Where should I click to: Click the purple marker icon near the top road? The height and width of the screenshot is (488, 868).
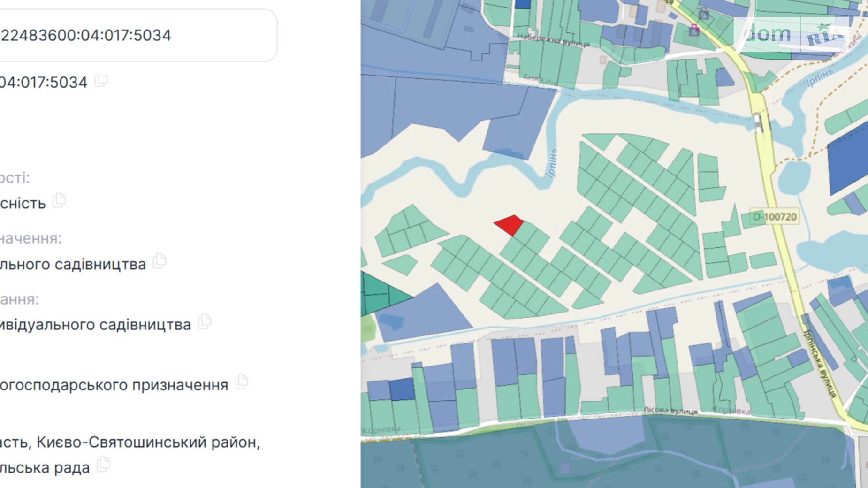point(694,31)
